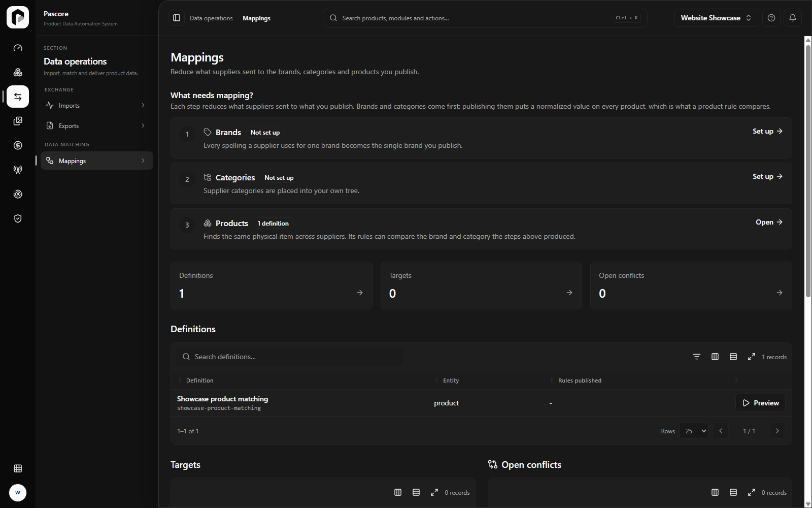Expand the Imports menu item
The image size is (812, 508).
(97, 106)
